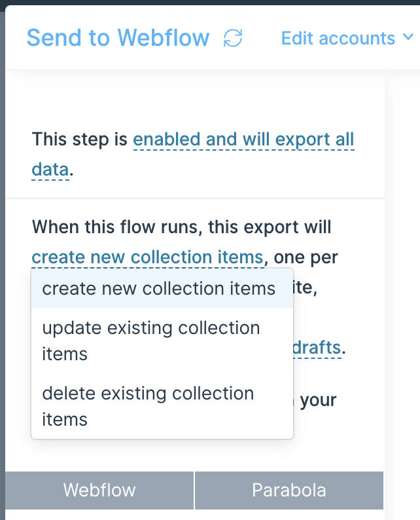Viewport: 420px width, 520px height.
Task: Click the 'one per' text after the link
Action: click(306, 257)
